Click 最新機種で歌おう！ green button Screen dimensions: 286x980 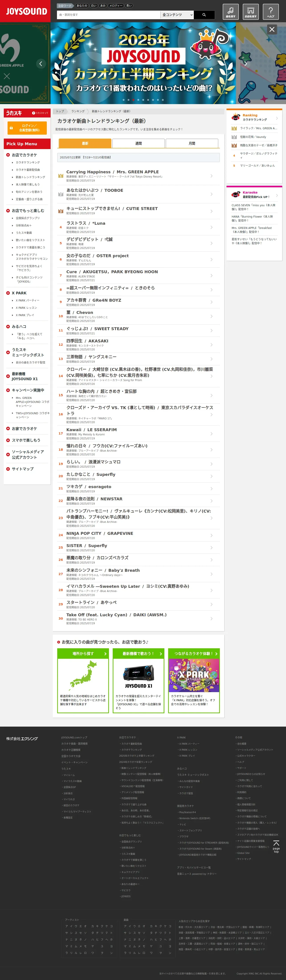pos(139,654)
